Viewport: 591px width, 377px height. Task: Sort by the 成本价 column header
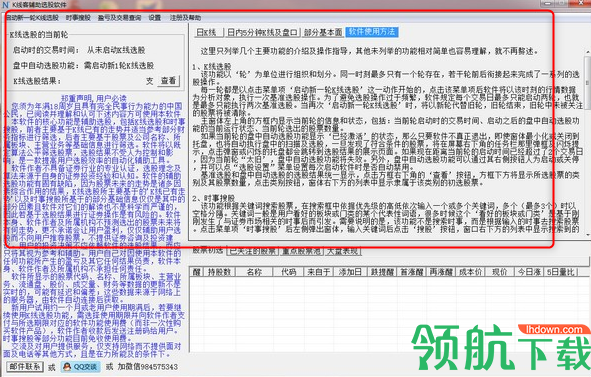pos(470,272)
